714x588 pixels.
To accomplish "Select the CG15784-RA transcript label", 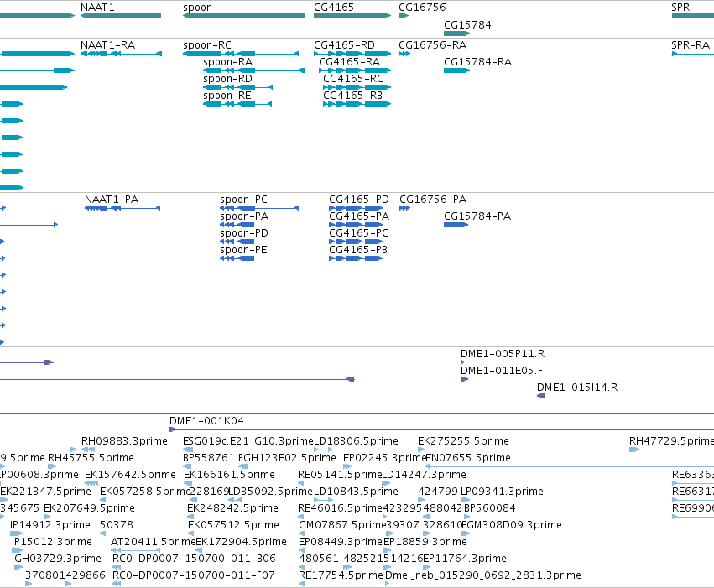I will 477,62.
